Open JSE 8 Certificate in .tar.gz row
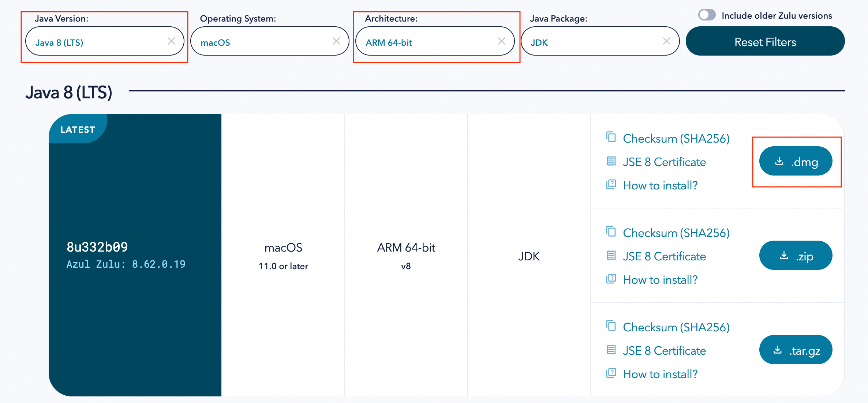This screenshot has width=868, height=403. (664, 351)
